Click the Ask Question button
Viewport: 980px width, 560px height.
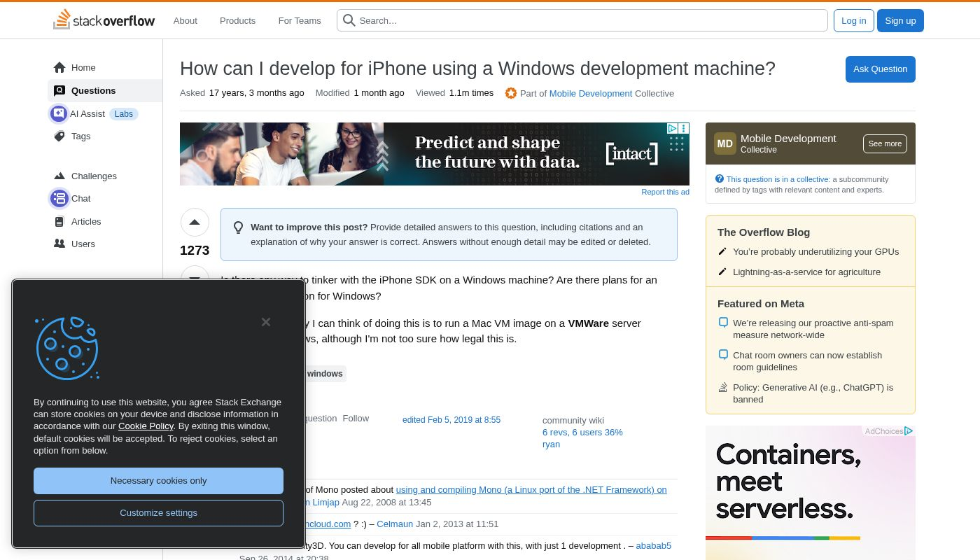[880, 69]
